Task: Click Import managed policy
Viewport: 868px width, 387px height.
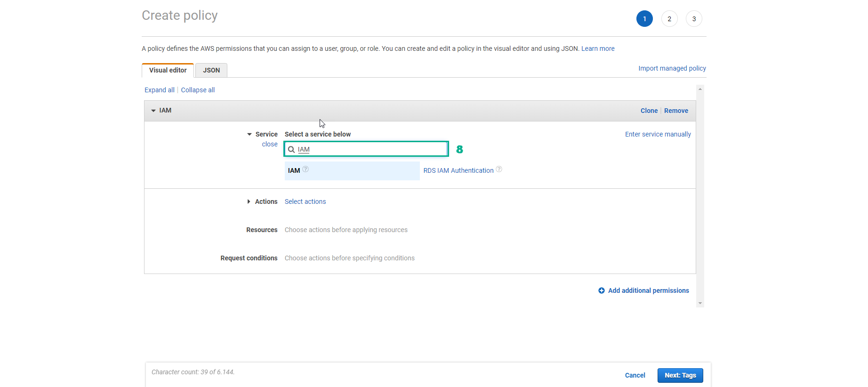Action: pos(672,68)
